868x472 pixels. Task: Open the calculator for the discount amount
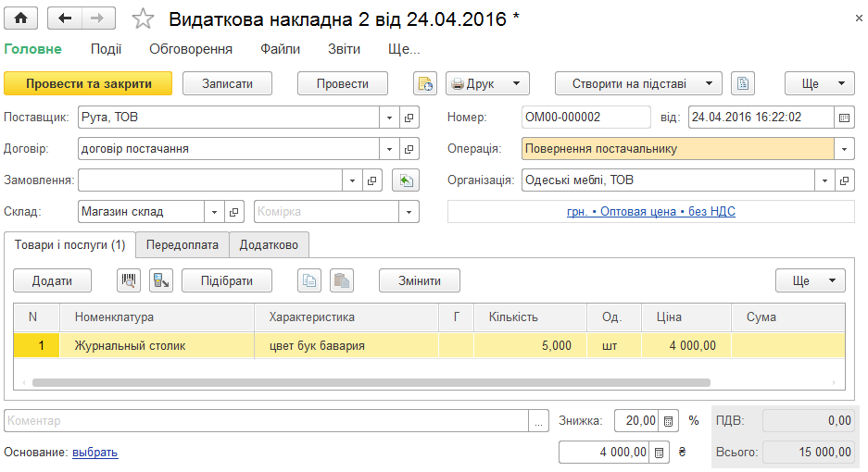coord(659,453)
